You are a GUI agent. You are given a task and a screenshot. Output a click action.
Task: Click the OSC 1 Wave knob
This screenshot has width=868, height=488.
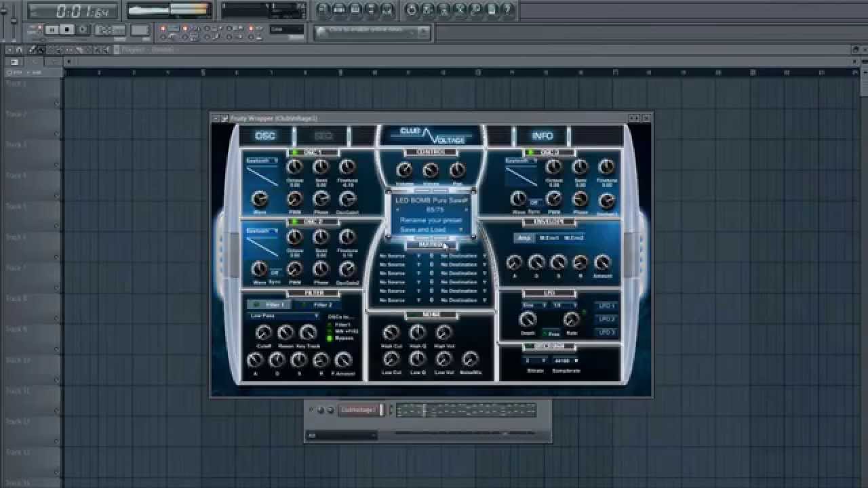259,199
